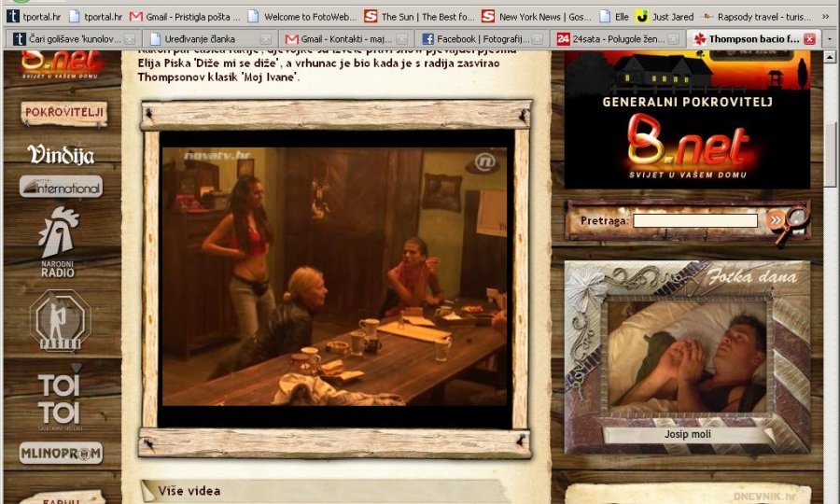
Task: Open the Pastor sponsor badge
Action: tap(60, 321)
